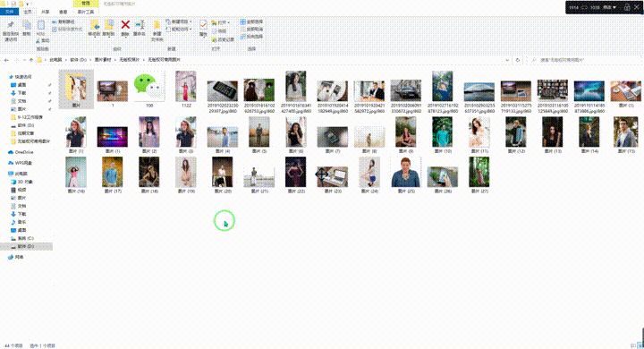Click Invert selection (反向选择) in ribbon
Screen dimensions: 644x349
coord(251,36)
